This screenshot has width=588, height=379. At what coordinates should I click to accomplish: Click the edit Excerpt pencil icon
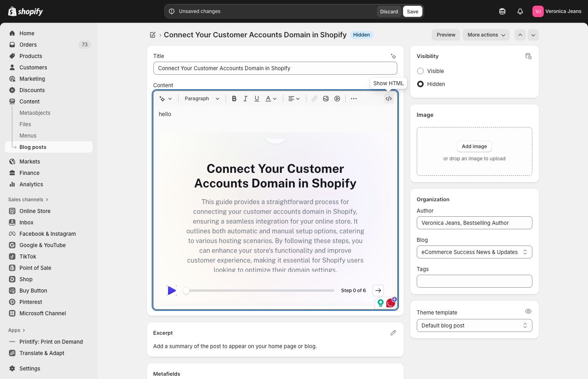point(393,333)
